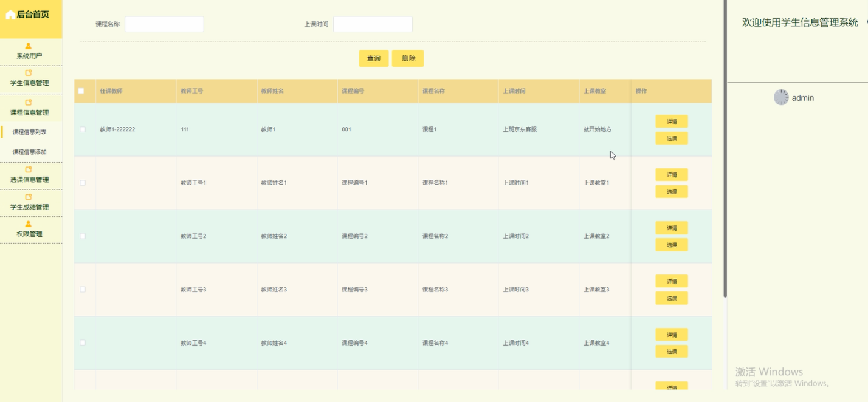Click the 删除 button
Viewport: 868px width, 402px height.
408,58
